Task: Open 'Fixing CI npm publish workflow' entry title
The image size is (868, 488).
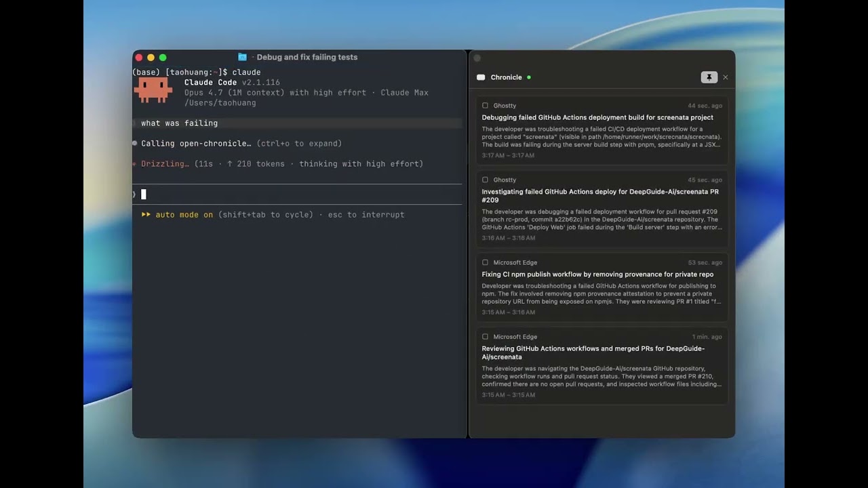Action: click(x=597, y=274)
